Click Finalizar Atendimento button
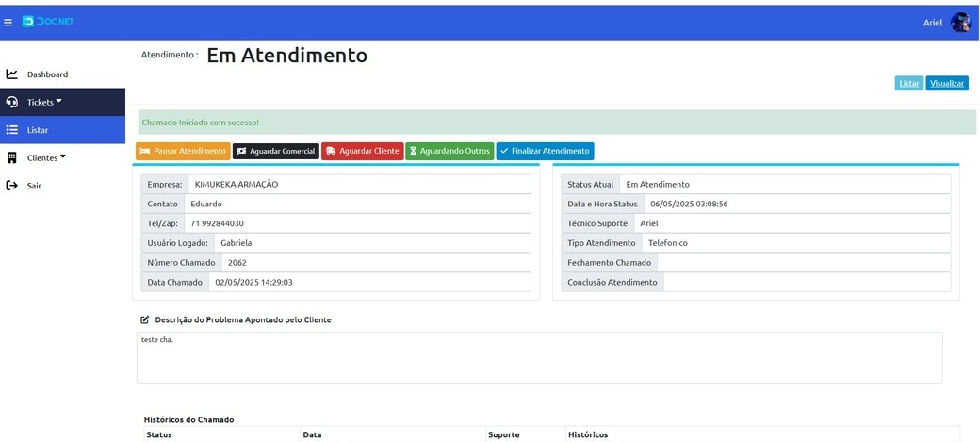The height and width of the screenshot is (442, 980). pyautogui.click(x=545, y=152)
